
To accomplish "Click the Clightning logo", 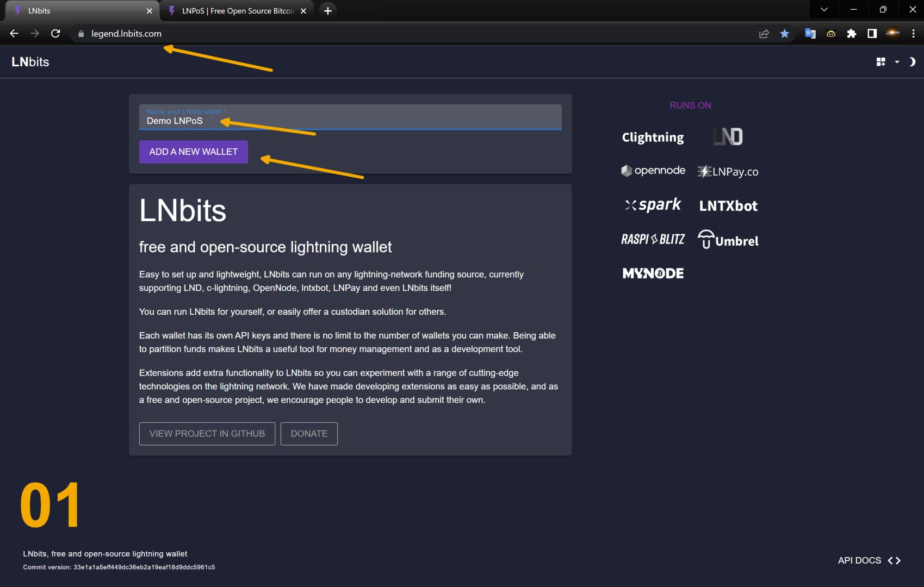I will (653, 138).
